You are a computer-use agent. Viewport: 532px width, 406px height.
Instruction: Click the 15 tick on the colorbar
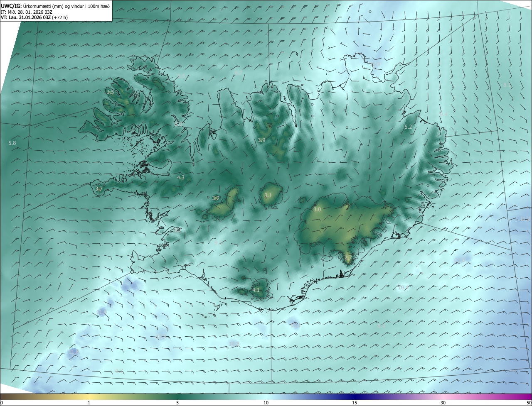coord(355,403)
